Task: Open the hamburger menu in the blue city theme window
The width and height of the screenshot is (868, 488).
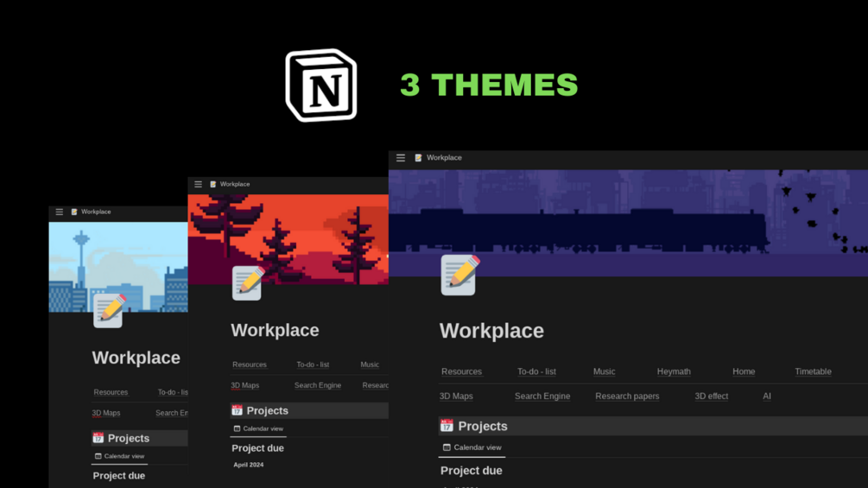Action: tap(60, 212)
